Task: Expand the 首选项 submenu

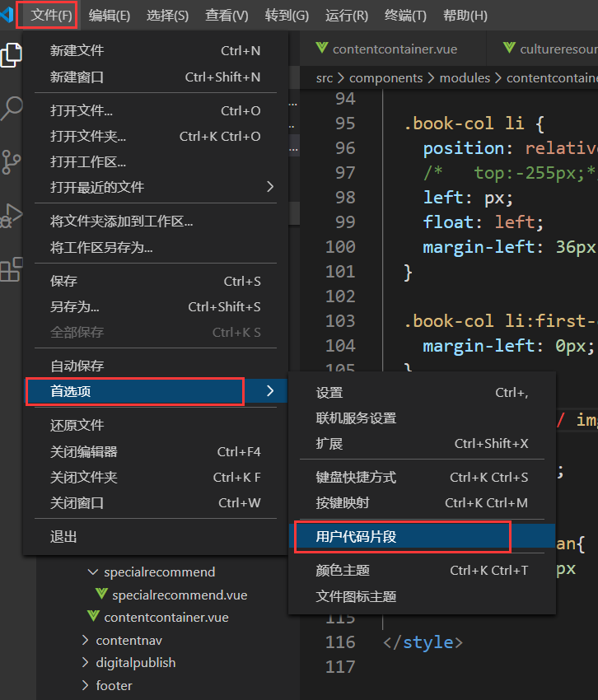Action: [156, 391]
